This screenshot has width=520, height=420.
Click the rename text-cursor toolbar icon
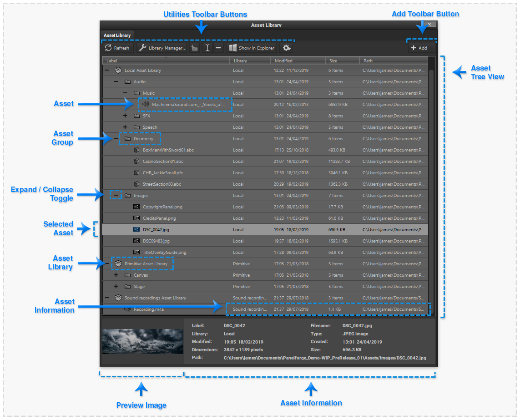207,48
